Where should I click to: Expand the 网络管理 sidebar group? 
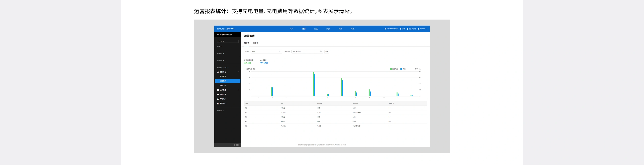[x=221, y=54]
